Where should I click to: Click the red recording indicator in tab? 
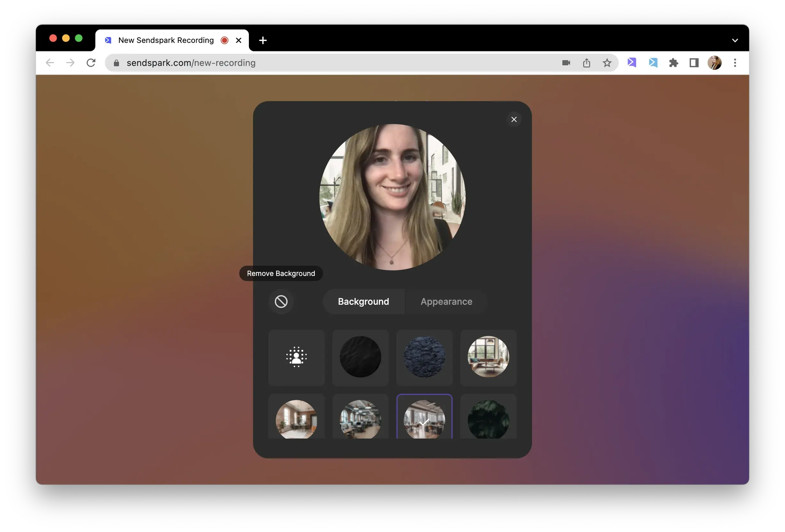click(225, 40)
